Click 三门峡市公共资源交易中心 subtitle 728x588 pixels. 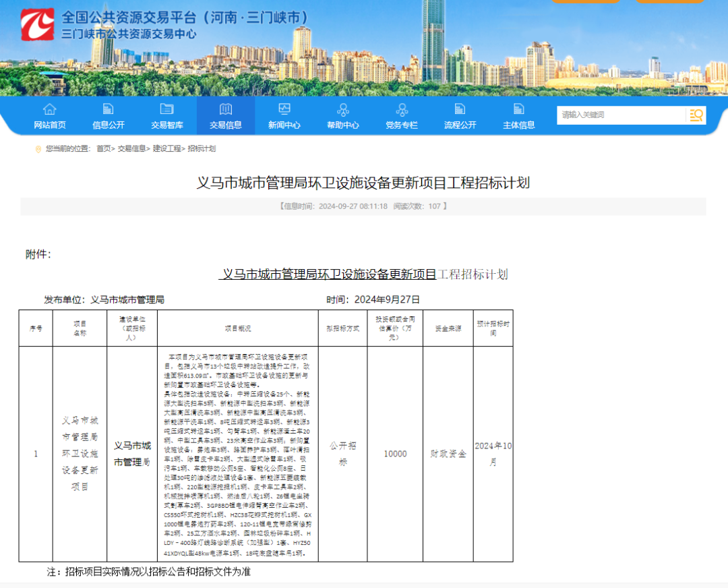click(x=129, y=34)
